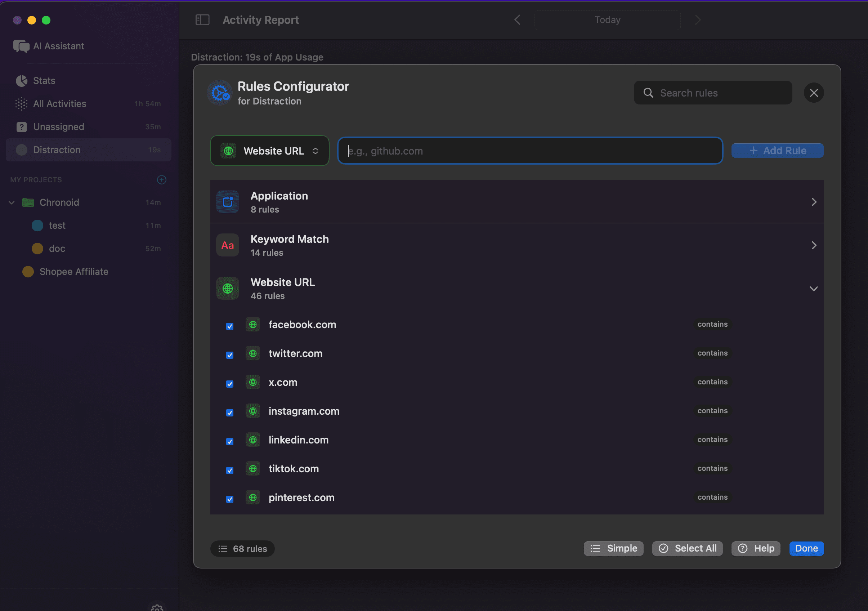Collapse the Website URL rules section
868x611 pixels.
pos(814,288)
